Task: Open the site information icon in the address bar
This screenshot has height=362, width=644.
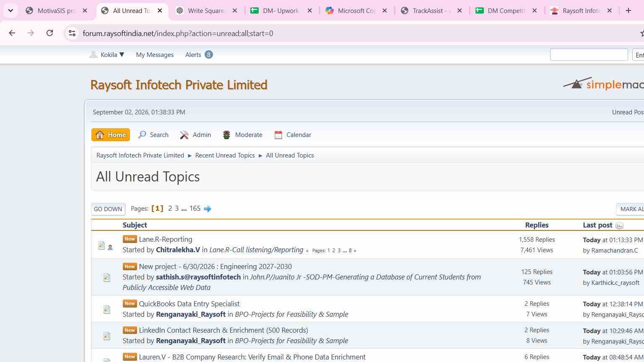Action: (x=72, y=33)
